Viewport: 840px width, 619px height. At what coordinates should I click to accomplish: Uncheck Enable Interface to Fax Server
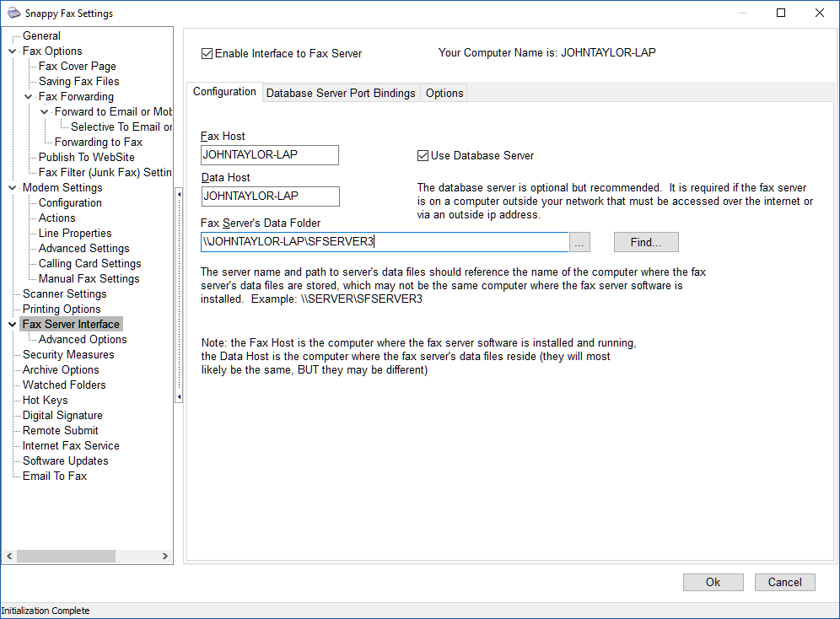(207, 53)
